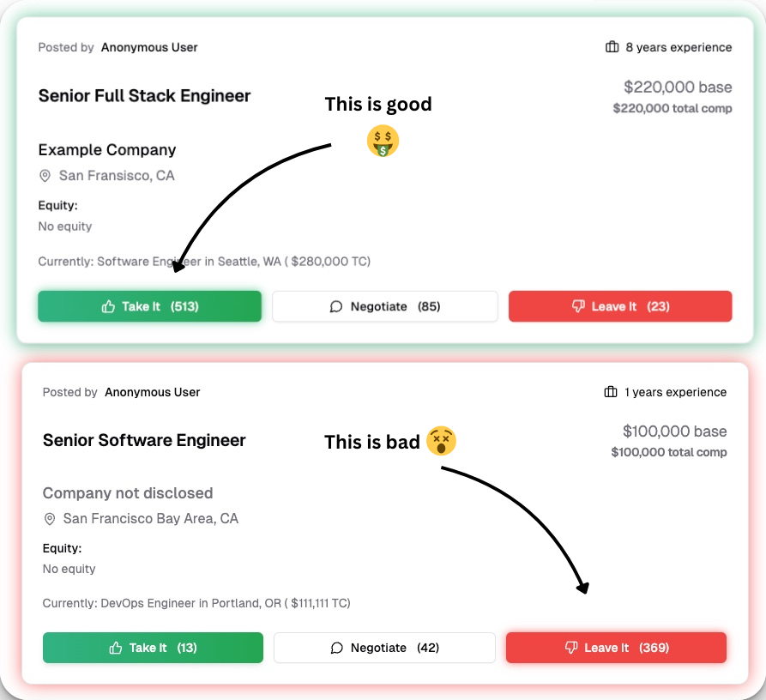Click the money-face emoji under This is good

[x=383, y=141]
